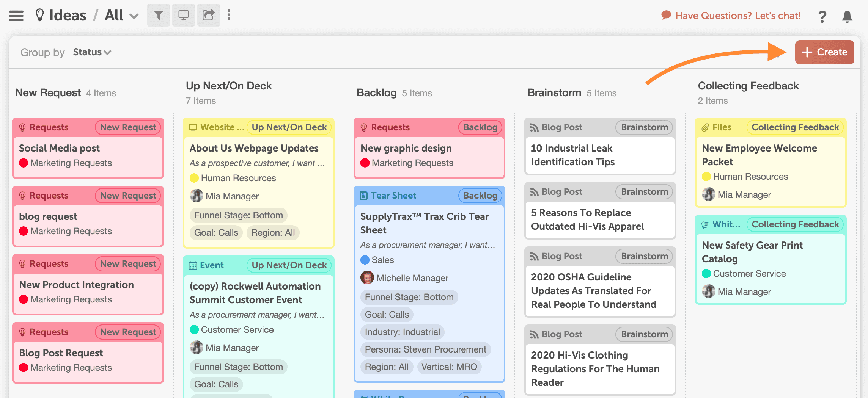868x398 pixels.
Task: Click the Create button
Action: click(824, 52)
